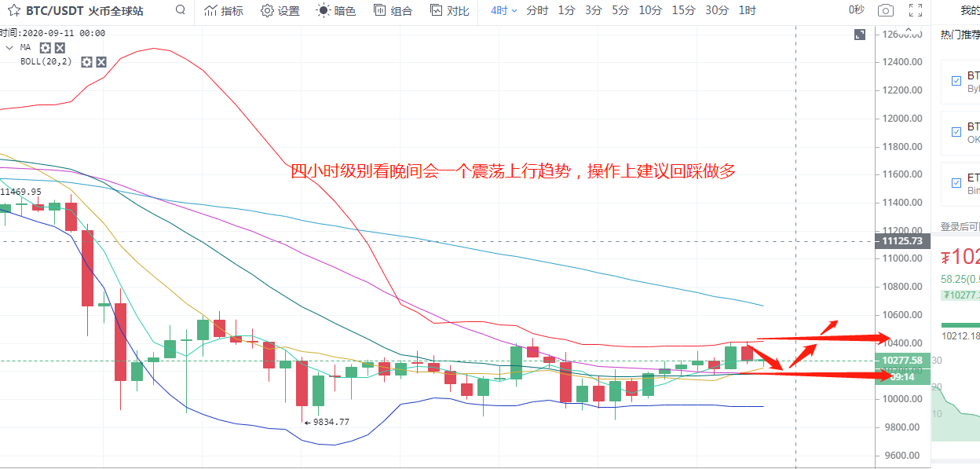The image size is (980, 469).
Task: Toggle the ET recommended pair checkbox
Action: click(956, 183)
